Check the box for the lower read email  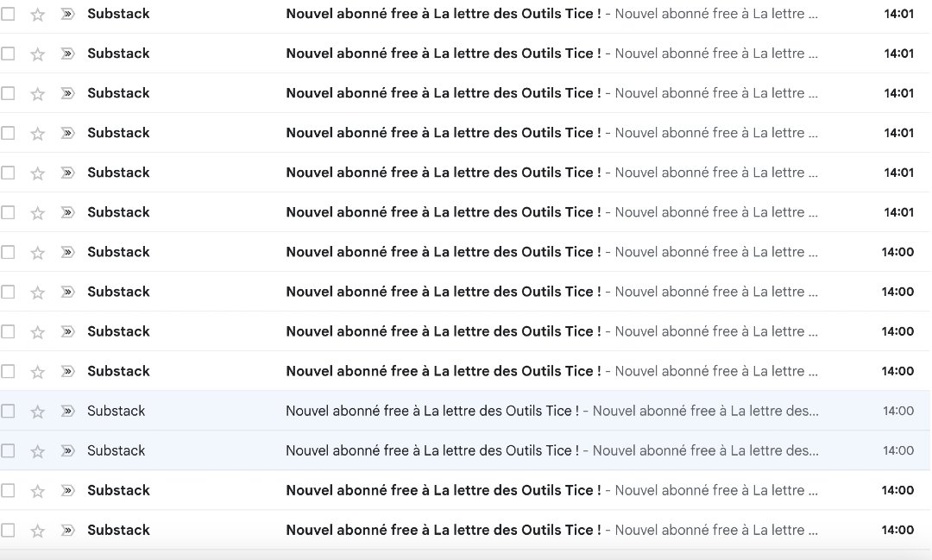[8, 450]
